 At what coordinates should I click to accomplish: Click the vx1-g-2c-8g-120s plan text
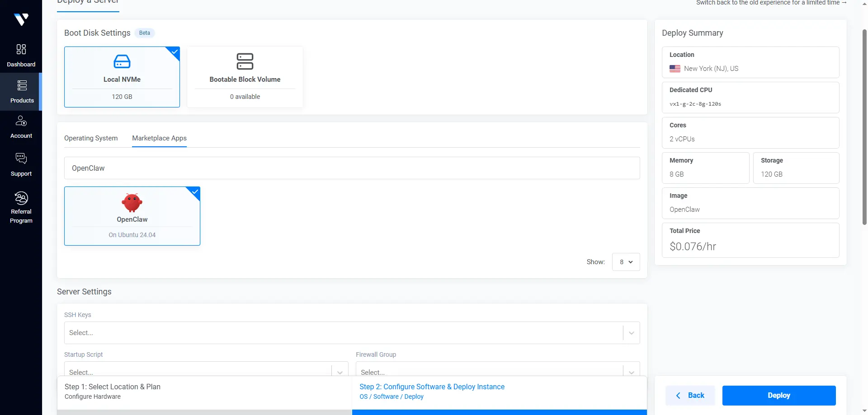click(695, 104)
